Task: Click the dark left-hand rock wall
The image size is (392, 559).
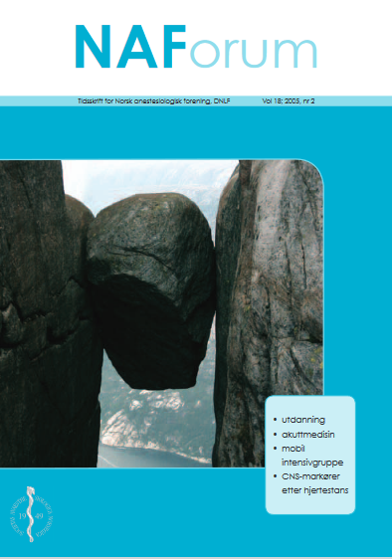Action: tap(48, 313)
